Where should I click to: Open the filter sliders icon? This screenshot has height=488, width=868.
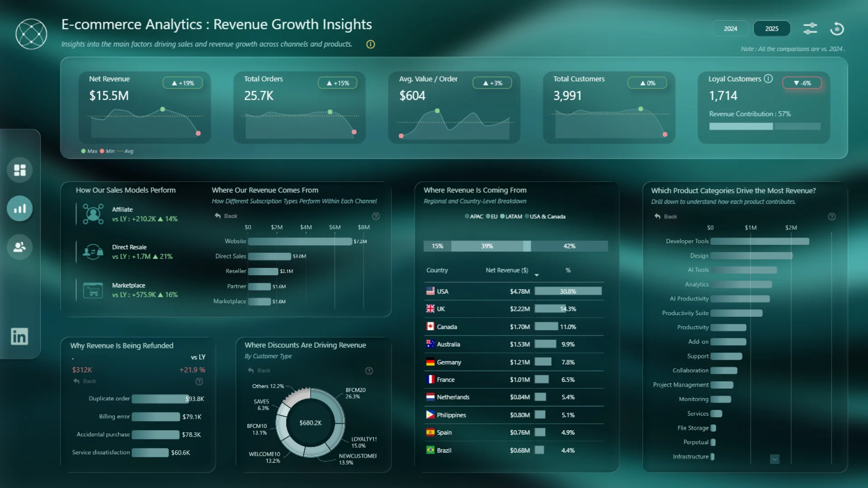click(810, 28)
